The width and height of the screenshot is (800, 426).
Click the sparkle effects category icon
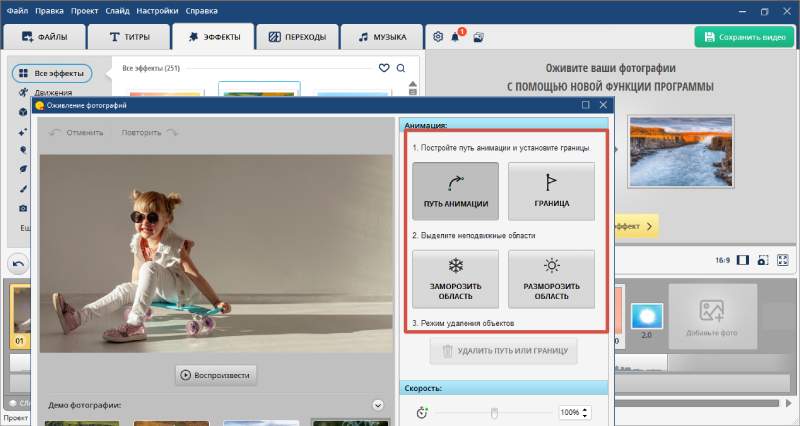coord(23,132)
